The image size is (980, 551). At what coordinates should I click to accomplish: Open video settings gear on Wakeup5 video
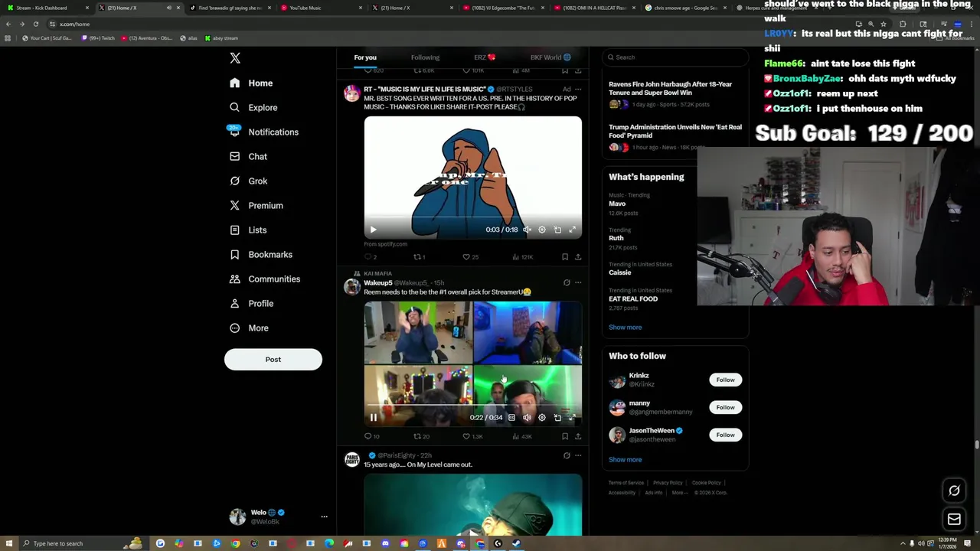coord(542,417)
